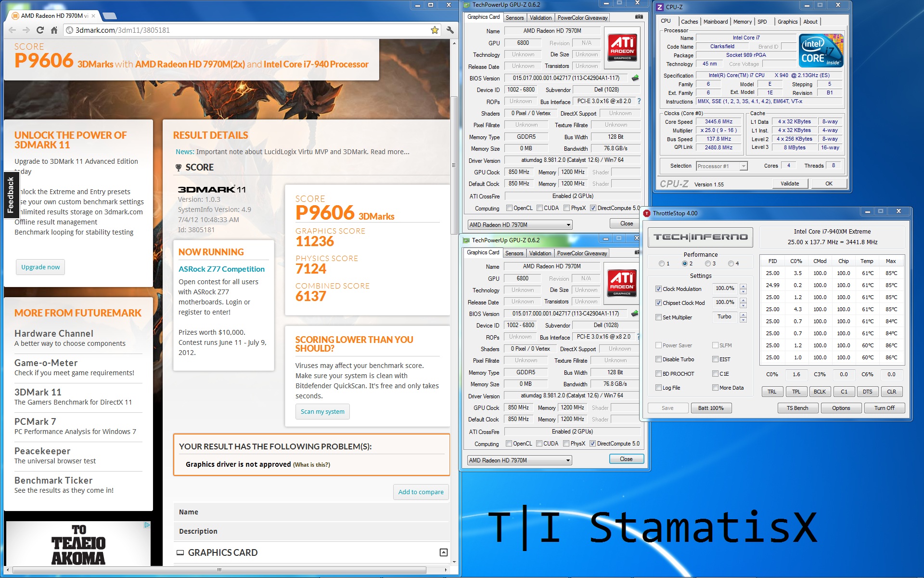Reload the 3dmark page

coord(40,30)
